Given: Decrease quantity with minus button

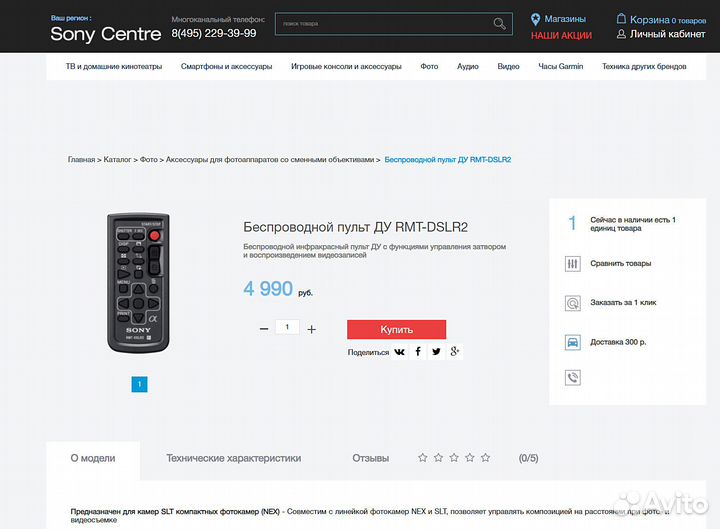Looking at the screenshot, I should tap(264, 329).
